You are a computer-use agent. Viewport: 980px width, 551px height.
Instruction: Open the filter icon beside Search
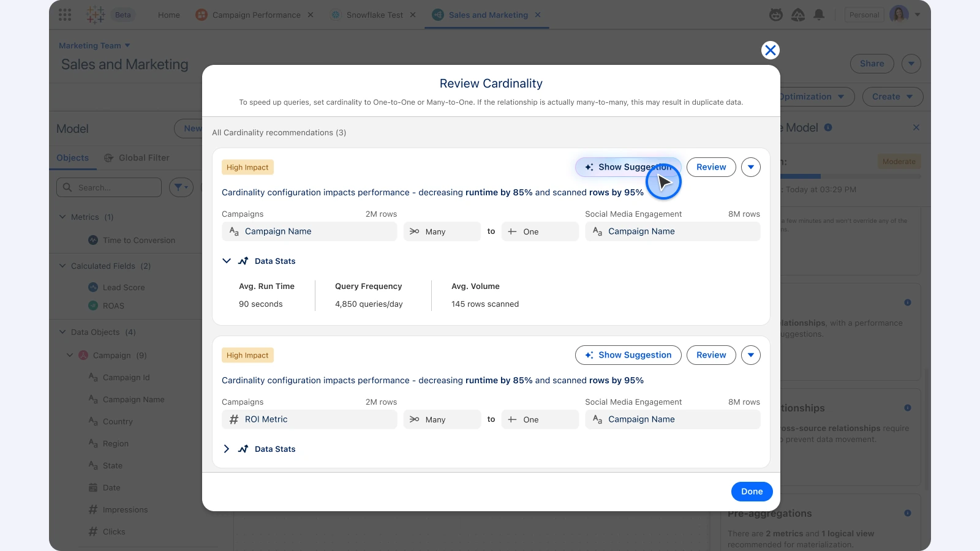coord(181,187)
